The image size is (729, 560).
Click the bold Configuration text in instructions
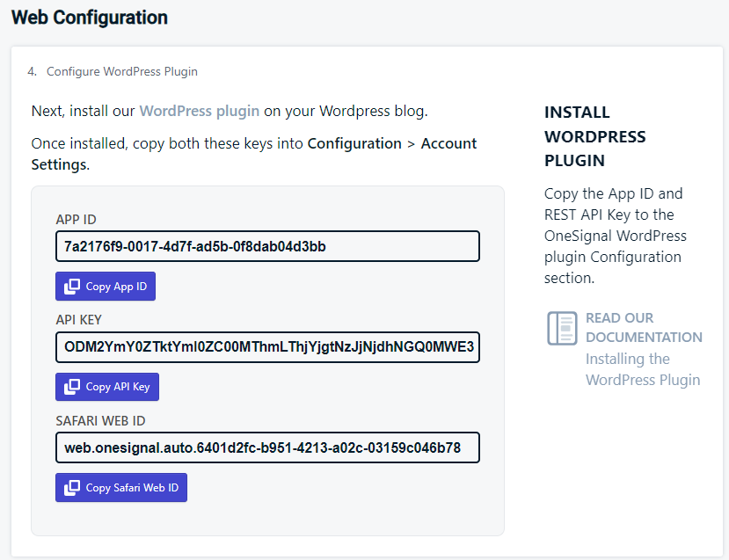pyautogui.click(x=354, y=143)
